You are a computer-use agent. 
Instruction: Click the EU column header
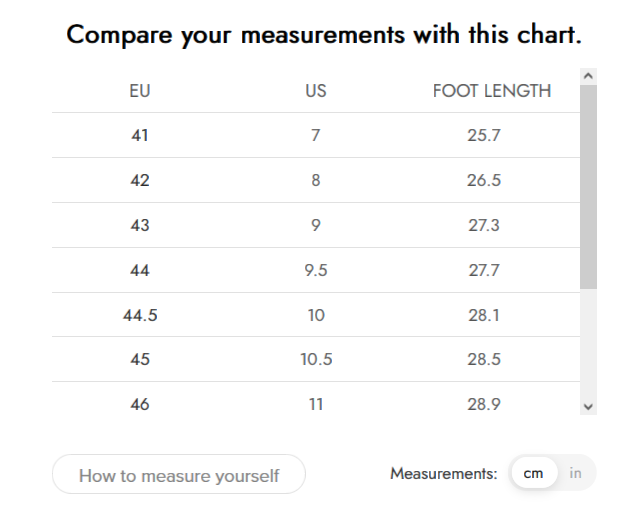pyautogui.click(x=140, y=91)
